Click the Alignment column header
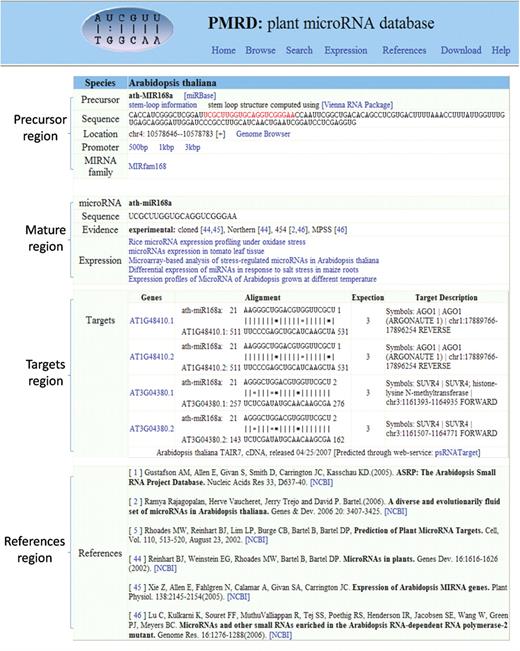 (x=262, y=298)
